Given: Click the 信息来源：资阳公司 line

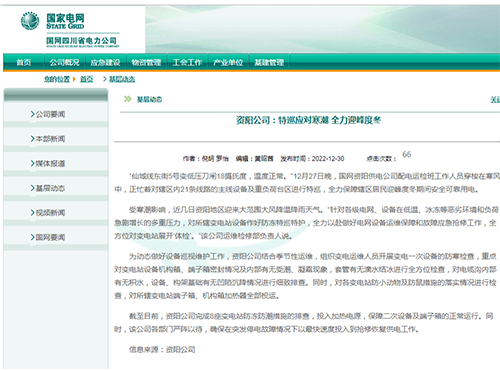Looking at the screenshot, I should tap(162, 350).
